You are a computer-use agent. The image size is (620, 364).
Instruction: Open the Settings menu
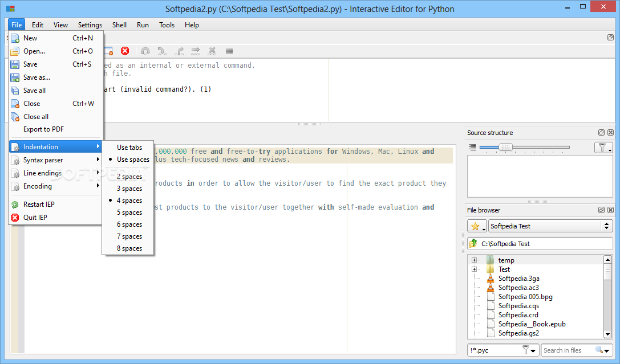tap(90, 25)
